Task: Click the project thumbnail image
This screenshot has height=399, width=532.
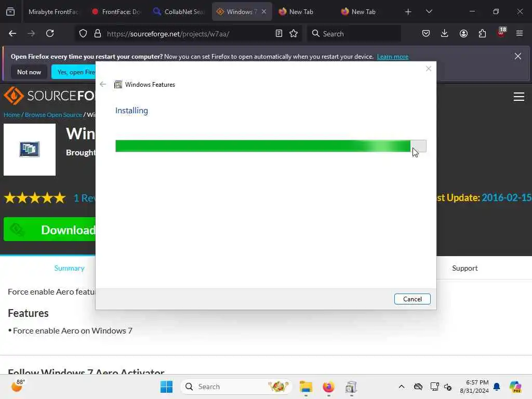Action: pyautogui.click(x=30, y=150)
